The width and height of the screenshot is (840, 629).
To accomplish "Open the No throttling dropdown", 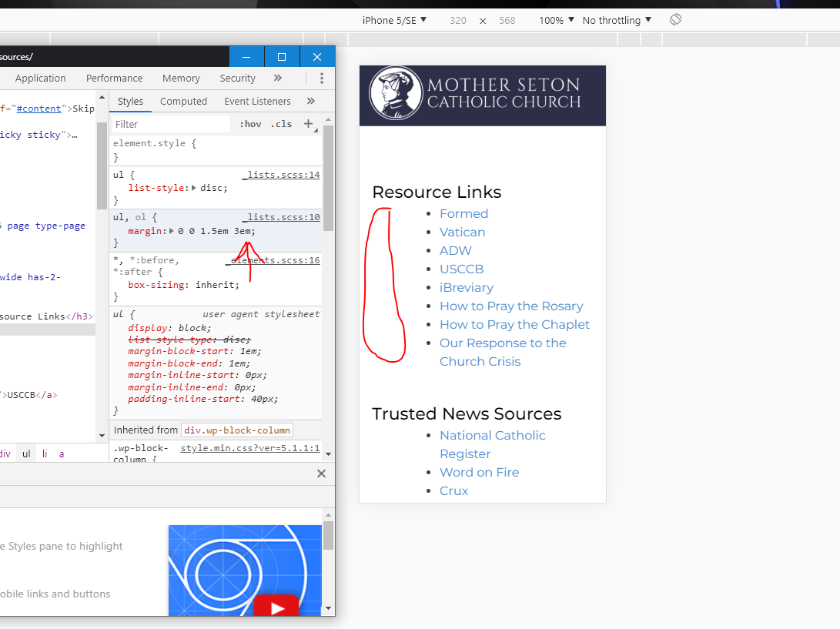I will tap(617, 20).
